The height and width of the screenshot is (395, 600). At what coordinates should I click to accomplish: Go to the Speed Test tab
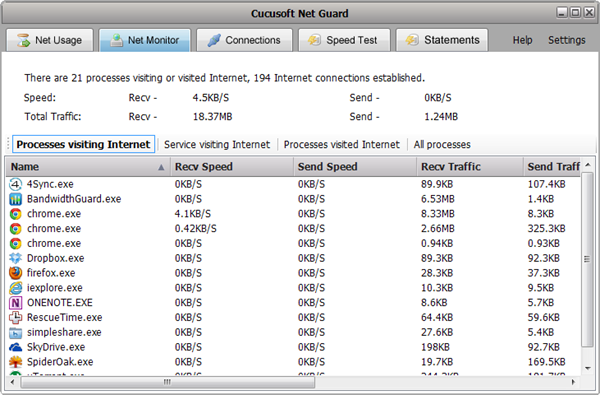coord(344,40)
